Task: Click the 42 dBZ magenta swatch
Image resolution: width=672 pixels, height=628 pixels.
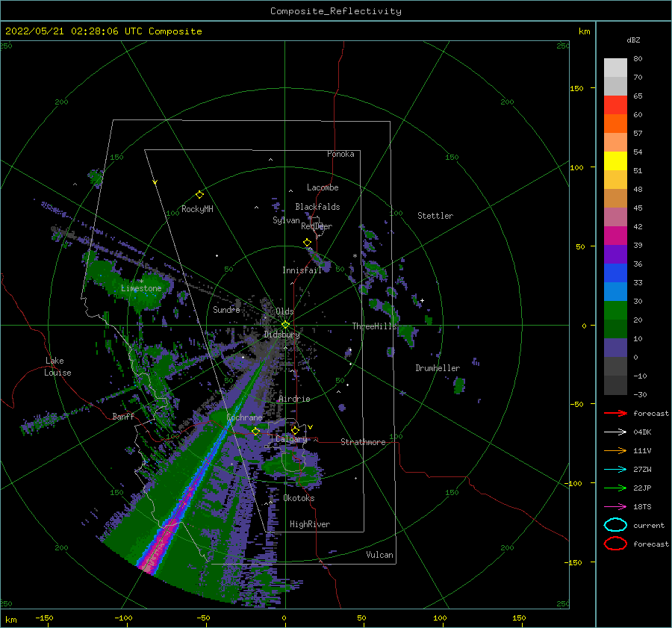Action: (x=615, y=235)
